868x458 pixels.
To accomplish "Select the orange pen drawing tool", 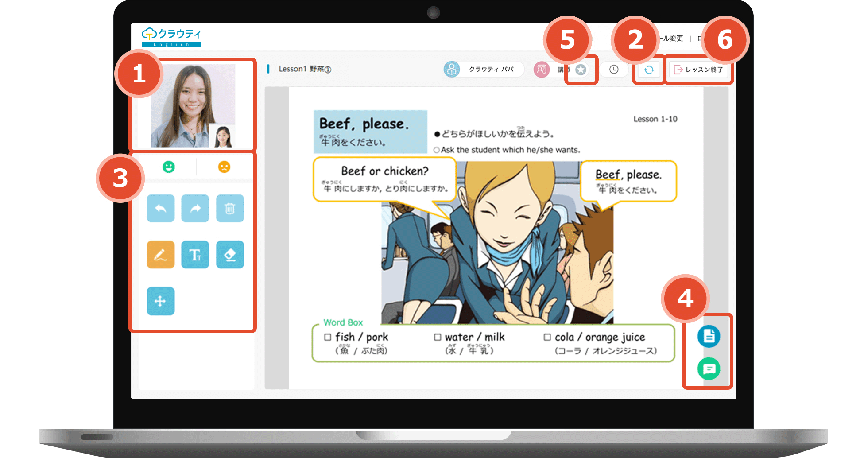I will click(x=160, y=255).
